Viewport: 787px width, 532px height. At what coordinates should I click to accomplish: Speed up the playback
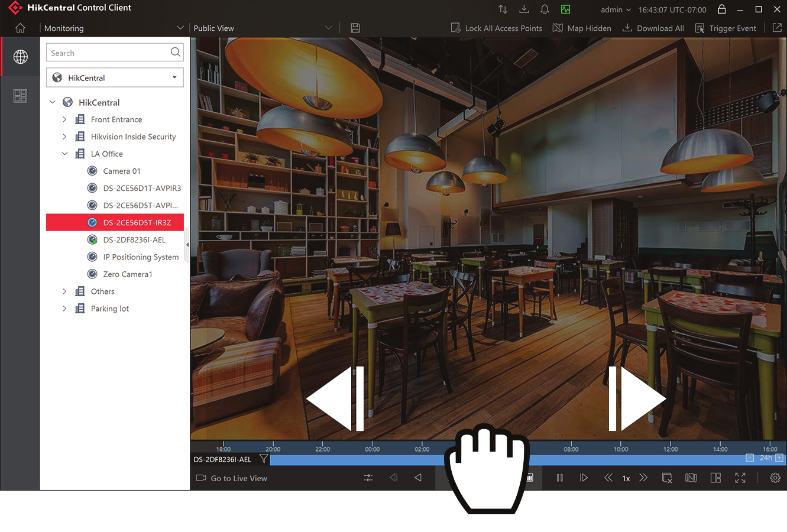click(643, 478)
